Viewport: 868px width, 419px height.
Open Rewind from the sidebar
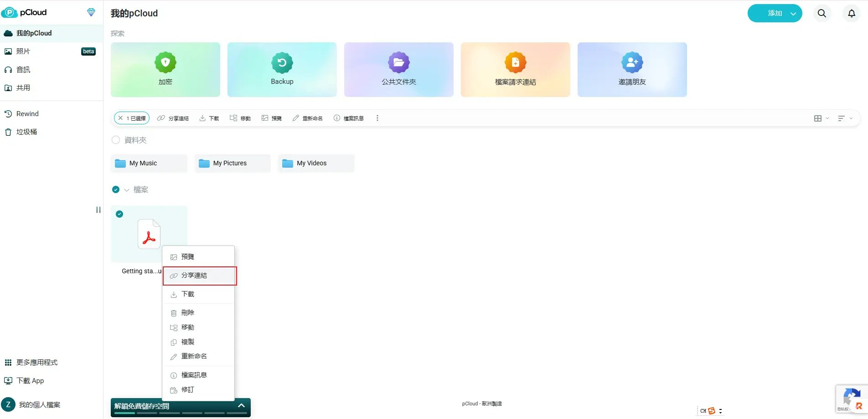(x=27, y=113)
